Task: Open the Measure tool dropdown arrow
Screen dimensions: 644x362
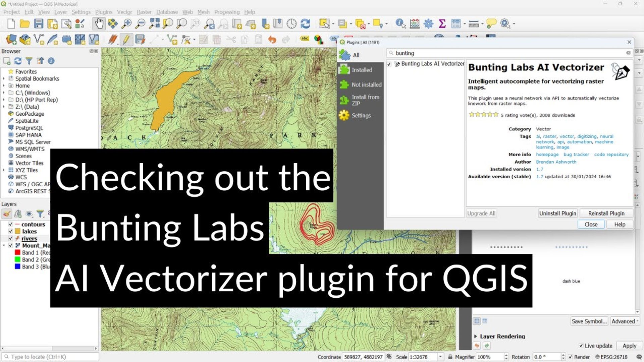Action: (x=482, y=24)
